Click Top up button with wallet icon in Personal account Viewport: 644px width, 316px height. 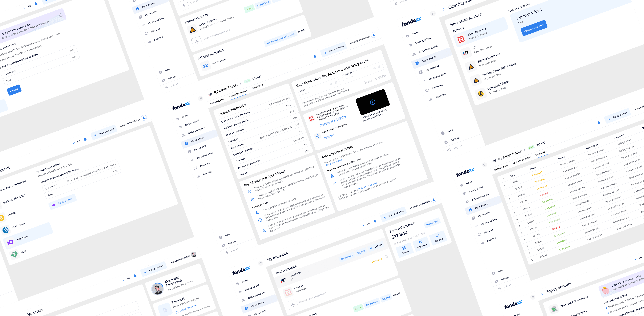pyautogui.click(x=405, y=250)
